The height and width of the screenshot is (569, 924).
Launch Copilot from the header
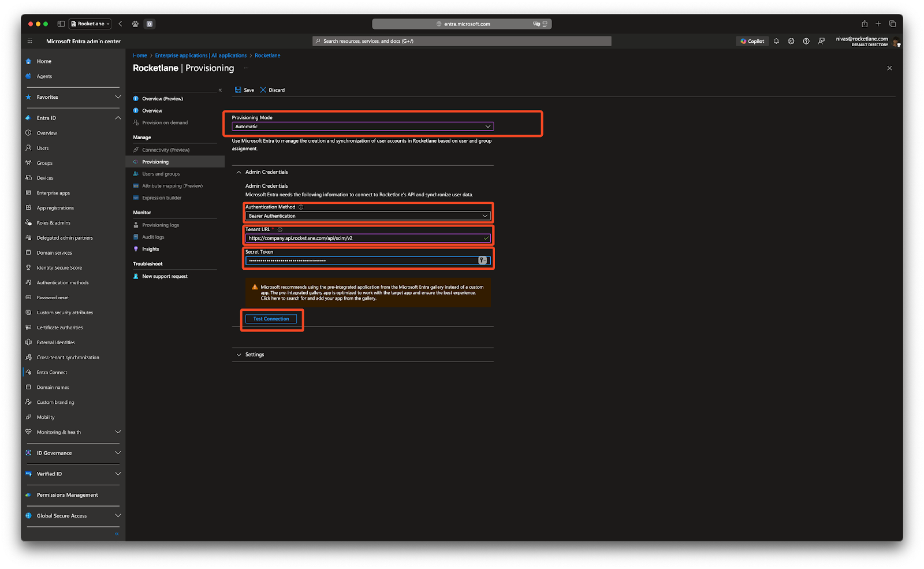[x=752, y=41]
